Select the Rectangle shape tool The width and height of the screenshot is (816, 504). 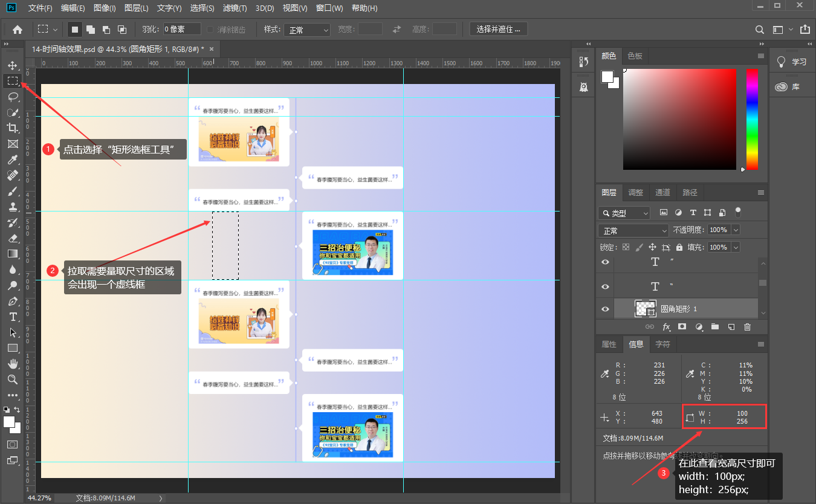pos(12,348)
